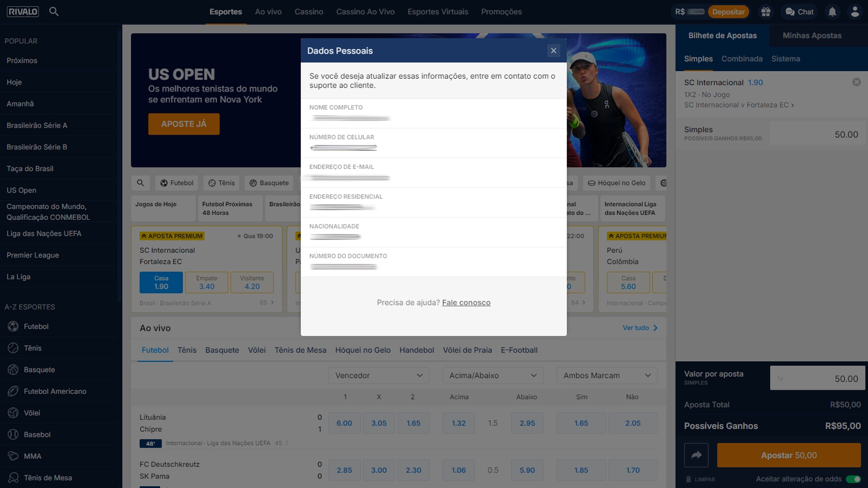Expand the Vencedor market dropdown
This screenshot has height=488, width=868.
[x=379, y=375]
